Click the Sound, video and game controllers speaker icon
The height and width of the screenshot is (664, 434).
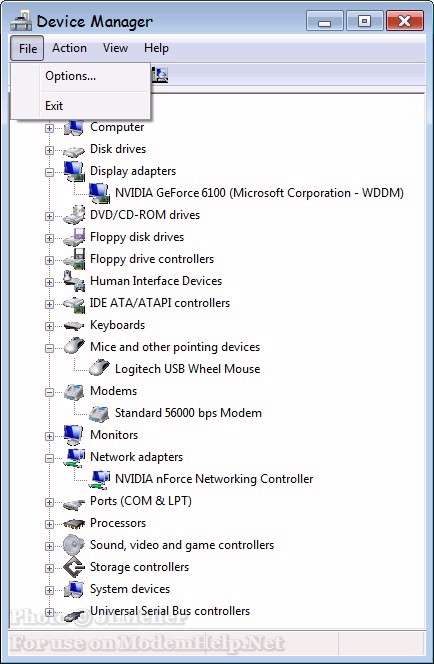click(74, 545)
